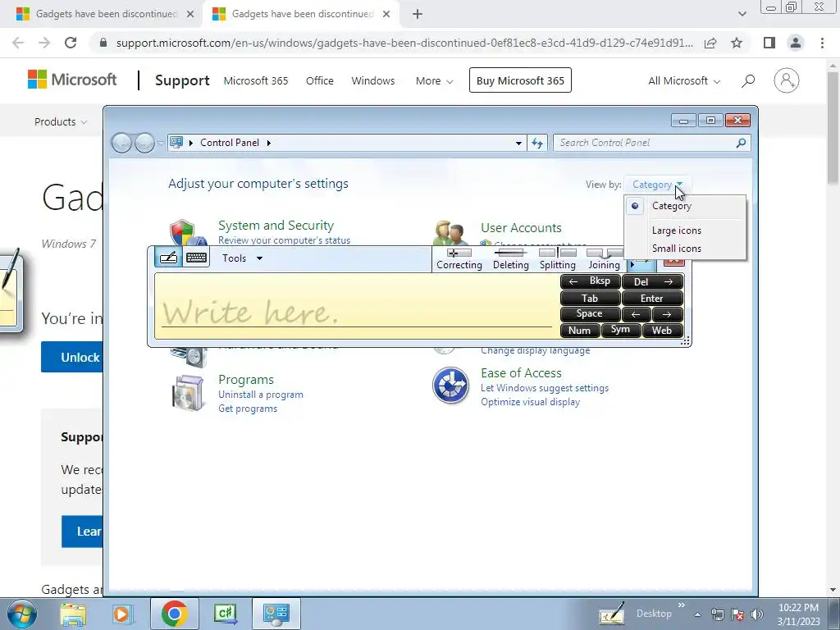Show the Joining gesture demo

(604, 258)
